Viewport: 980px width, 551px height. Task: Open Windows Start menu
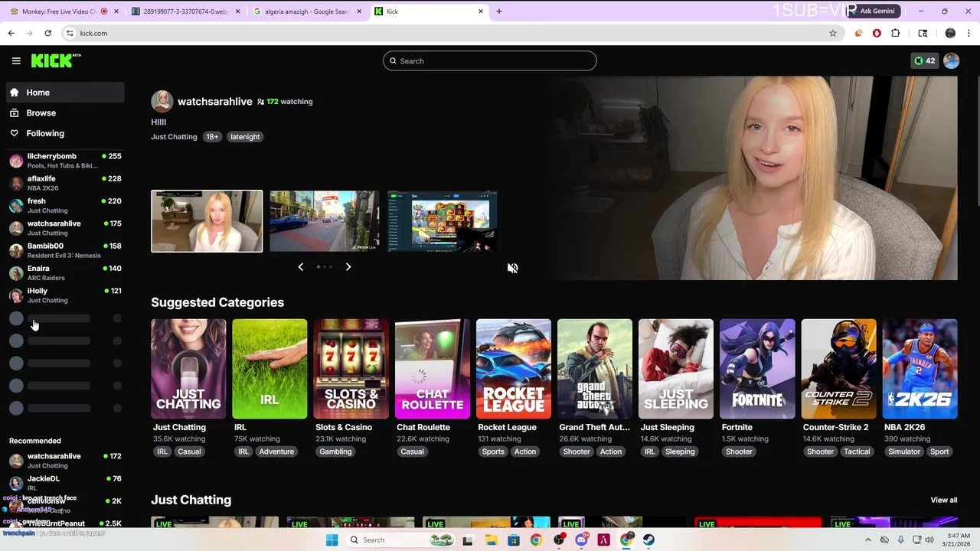(x=332, y=540)
